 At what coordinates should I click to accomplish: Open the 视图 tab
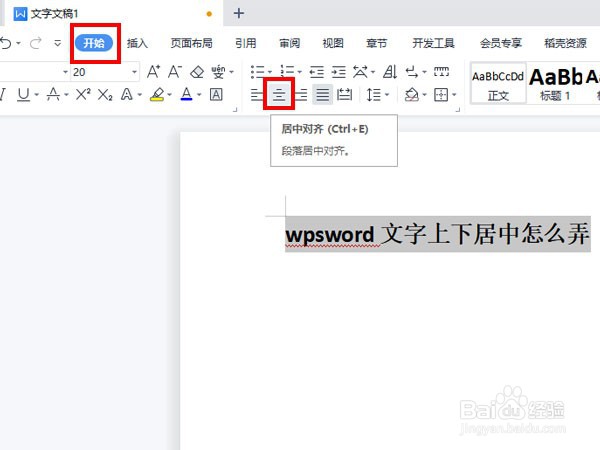point(333,43)
